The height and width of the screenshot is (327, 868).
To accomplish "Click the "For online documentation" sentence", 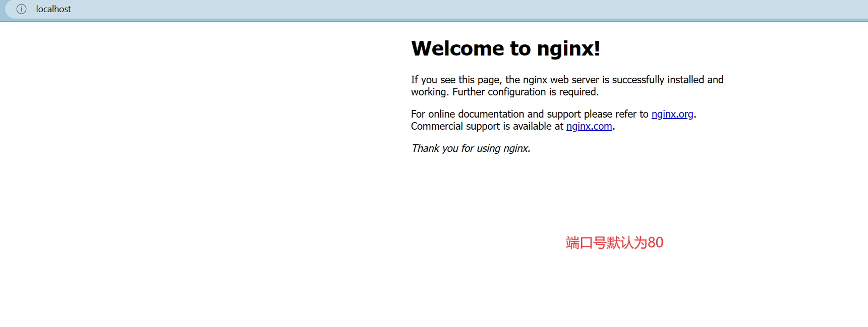I will click(x=468, y=114).
